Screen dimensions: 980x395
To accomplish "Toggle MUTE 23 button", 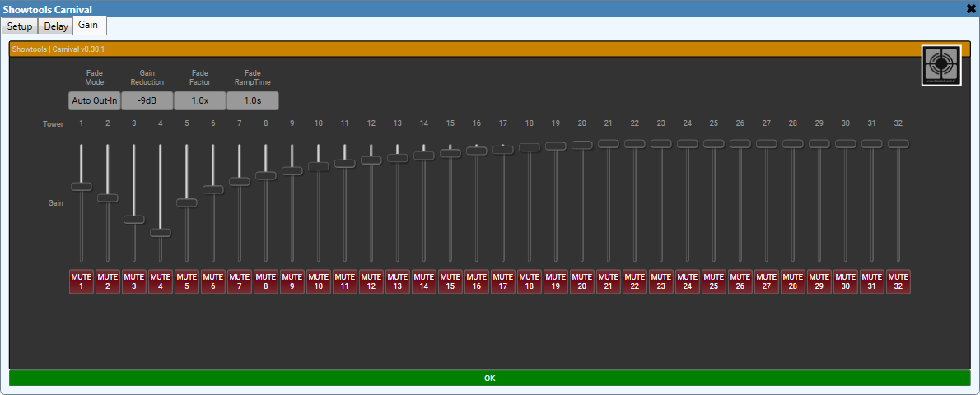I will (661, 281).
